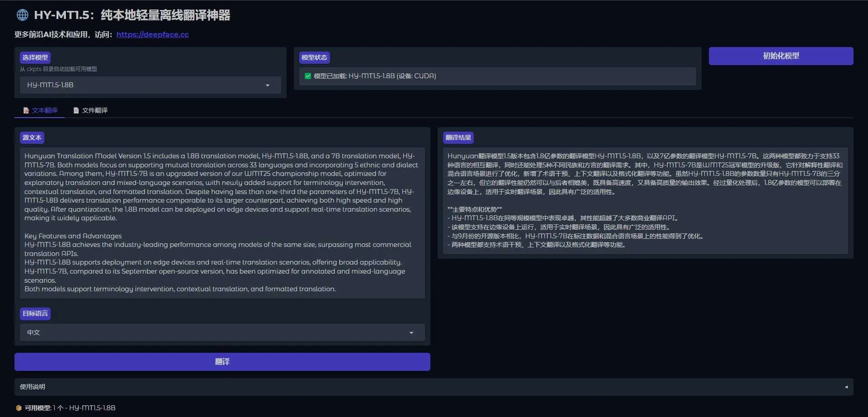Viewport: 868px width, 417px height.
Task: Click the 选择模型 label badge
Action: click(x=35, y=57)
